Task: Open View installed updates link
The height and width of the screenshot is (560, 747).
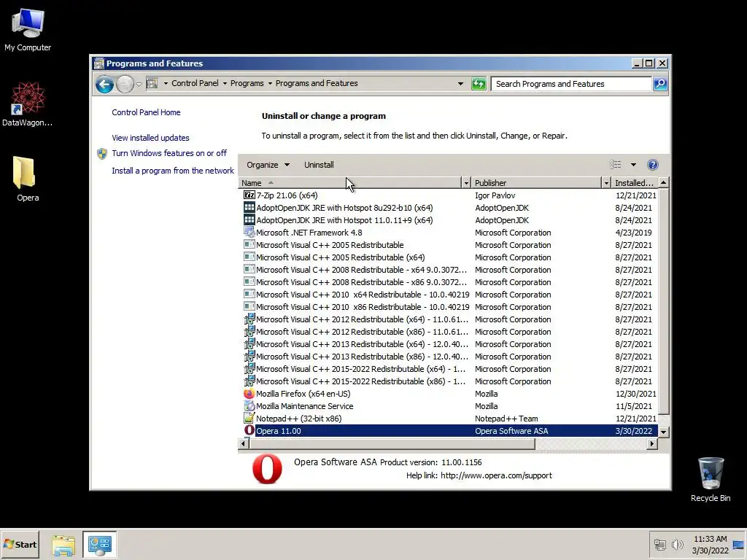Action: coord(150,138)
